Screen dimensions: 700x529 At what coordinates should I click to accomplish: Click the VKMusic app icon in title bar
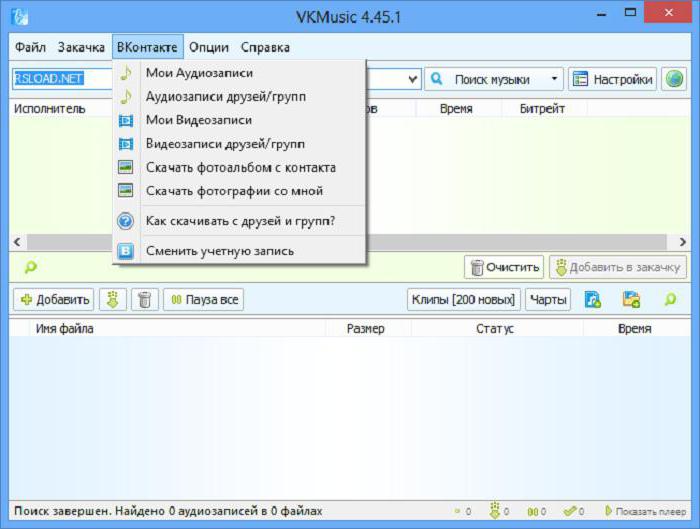click(x=20, y=17)
